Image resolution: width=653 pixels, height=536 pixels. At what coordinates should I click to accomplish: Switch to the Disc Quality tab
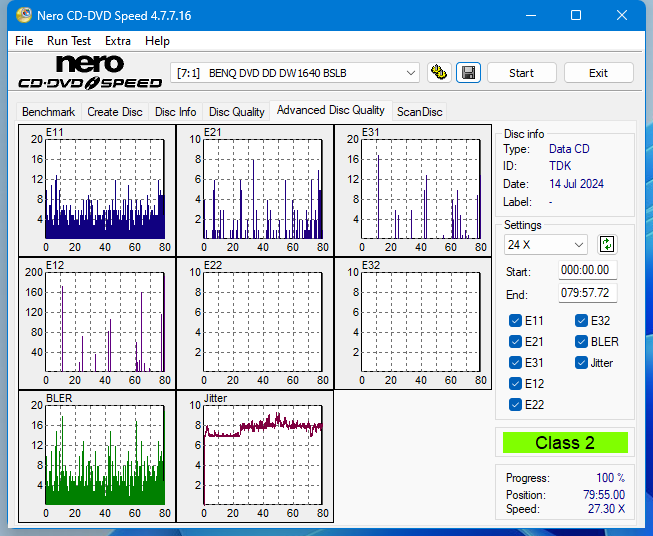click(x=237, y=112)
